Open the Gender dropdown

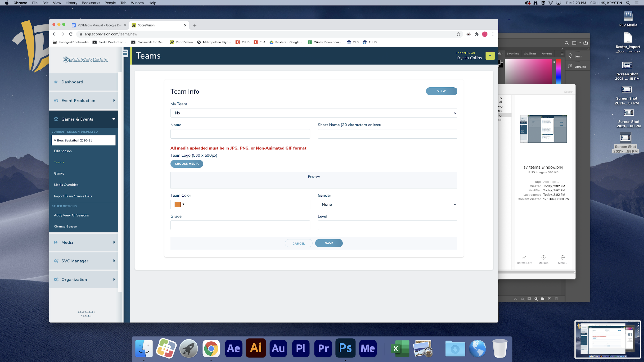tap(387, 204)
